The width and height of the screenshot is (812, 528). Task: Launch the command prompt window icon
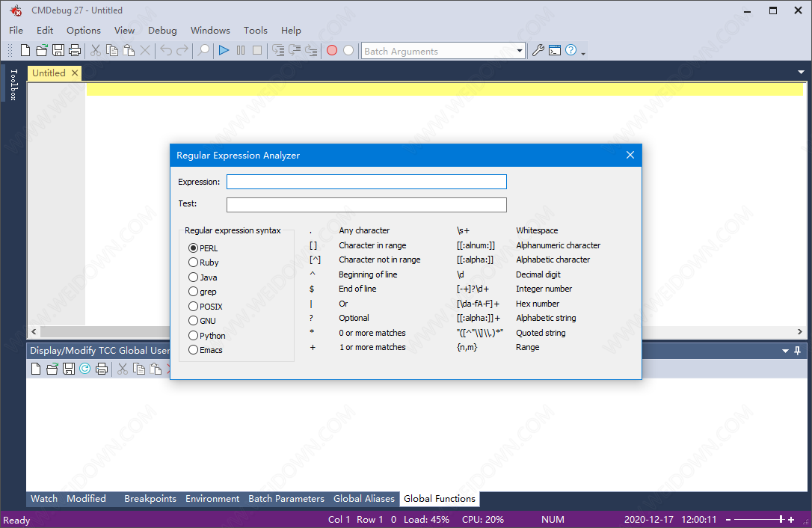tap(555, 50)
